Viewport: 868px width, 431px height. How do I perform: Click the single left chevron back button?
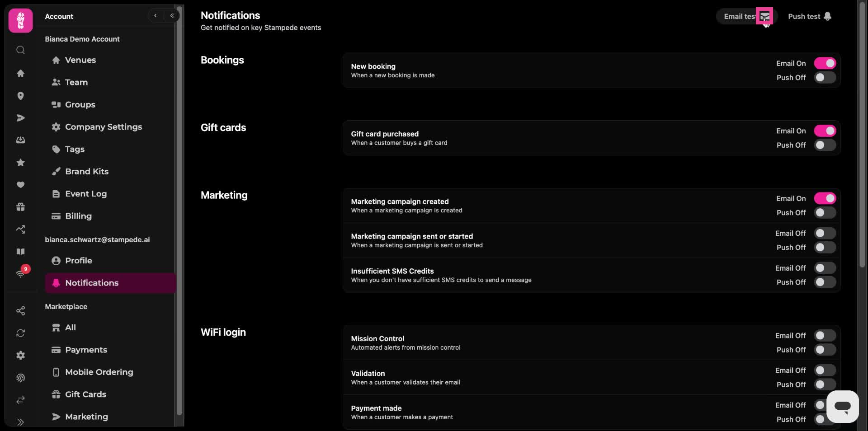coord(156,16)
